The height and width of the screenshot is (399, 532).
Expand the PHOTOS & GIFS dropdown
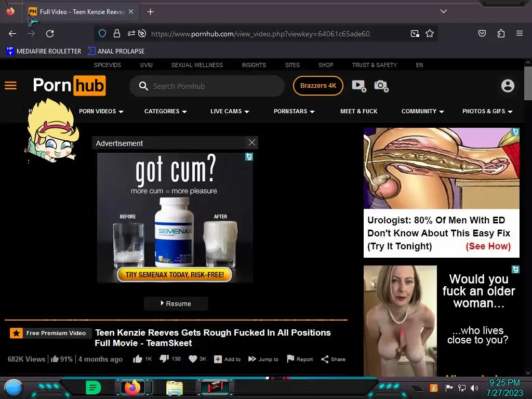[x=487, y=111]
